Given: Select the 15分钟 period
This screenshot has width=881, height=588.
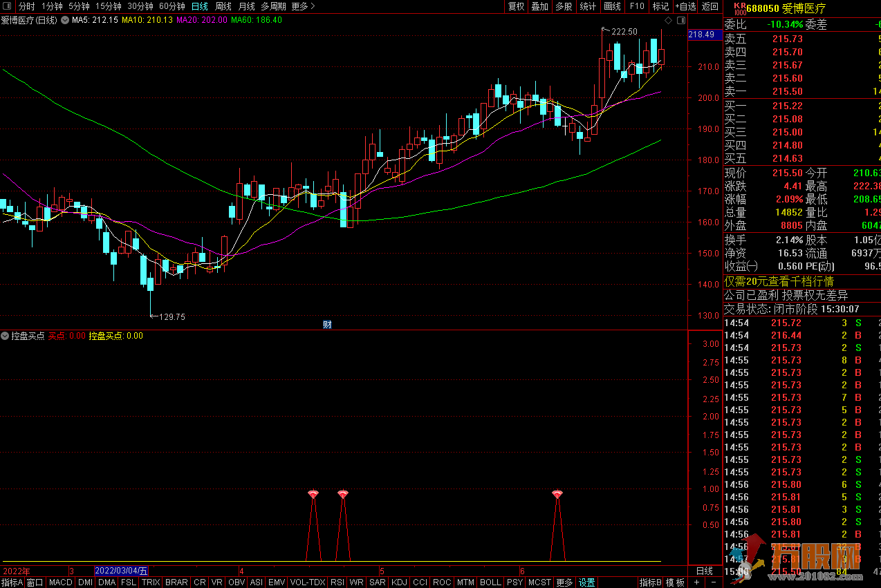Looking at the screenshot, I should (109, 6).
